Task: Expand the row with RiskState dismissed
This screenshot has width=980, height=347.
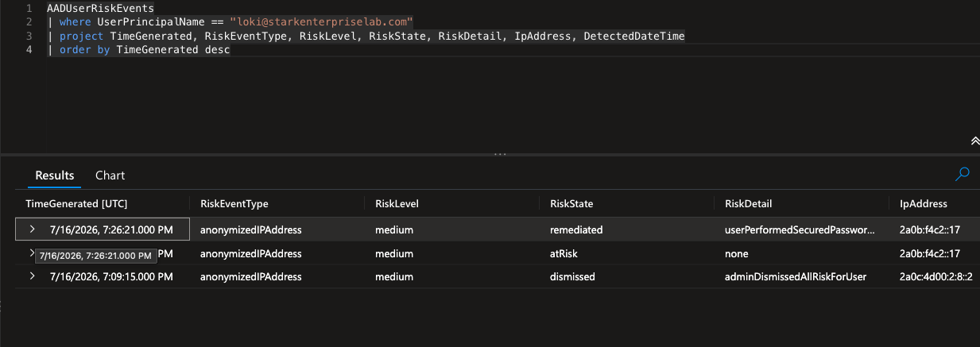Action: (x=33, y=276)
